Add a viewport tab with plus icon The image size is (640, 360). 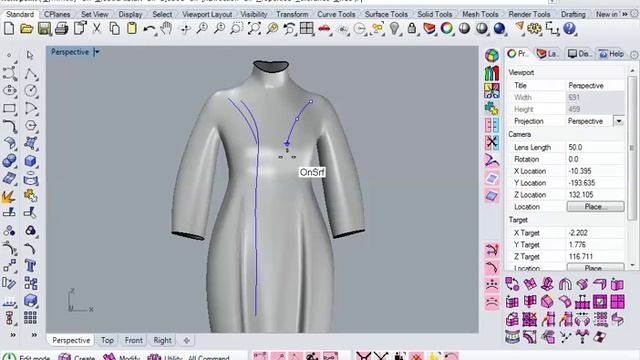click(x=187, y=340)
